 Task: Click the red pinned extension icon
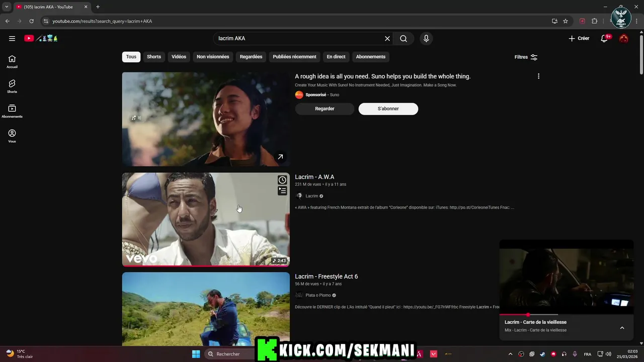[x=582, y=21]
